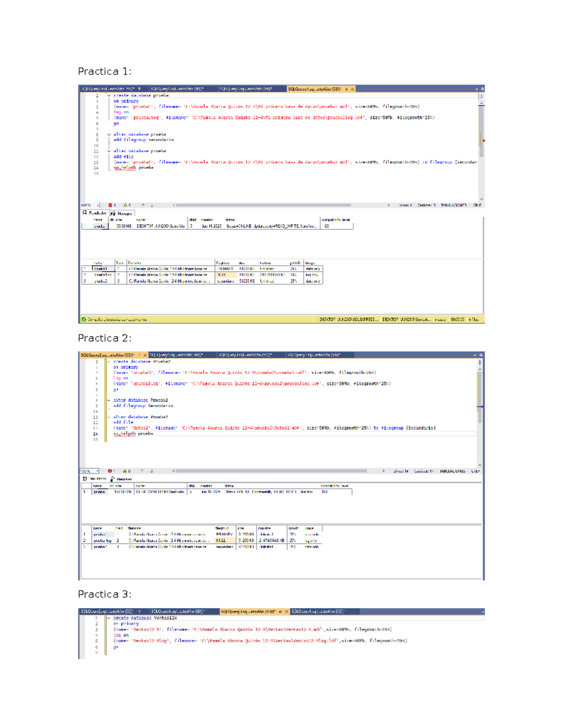The height and width of the screenshot is (728, 563).
Task: Click the red error count icon
Action: click(110, 205)
